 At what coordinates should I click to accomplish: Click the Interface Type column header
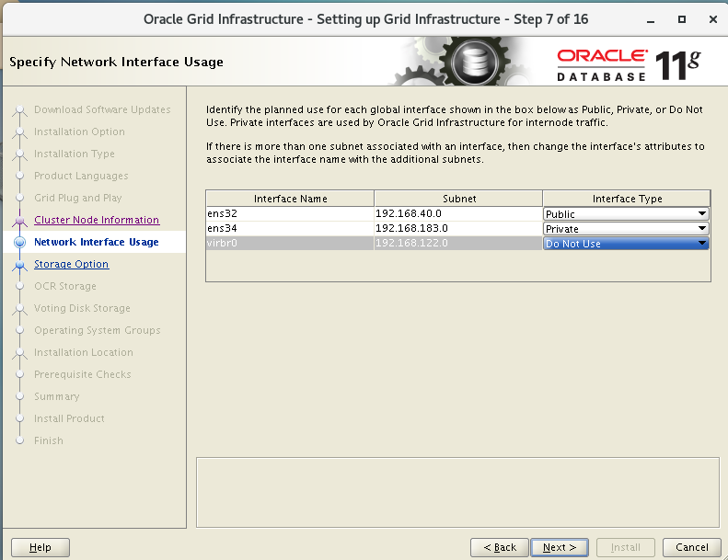(x=627, y=199)
